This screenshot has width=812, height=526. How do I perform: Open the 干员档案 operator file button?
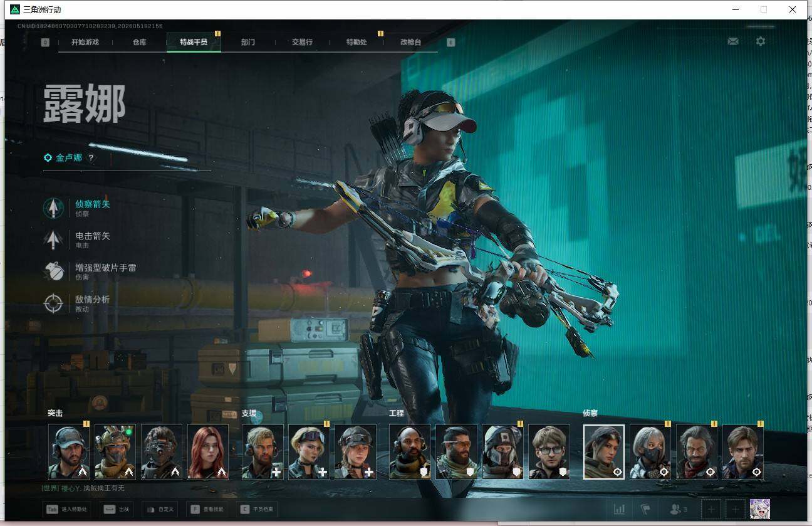[x=258, y=510]
